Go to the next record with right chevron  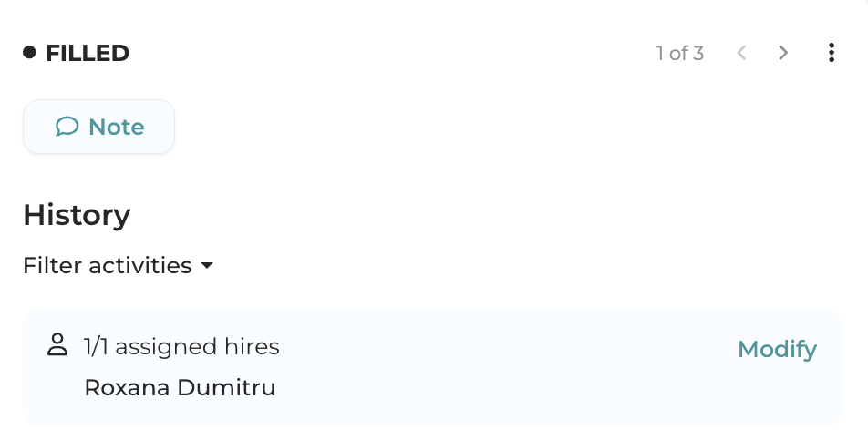point(783,54)
